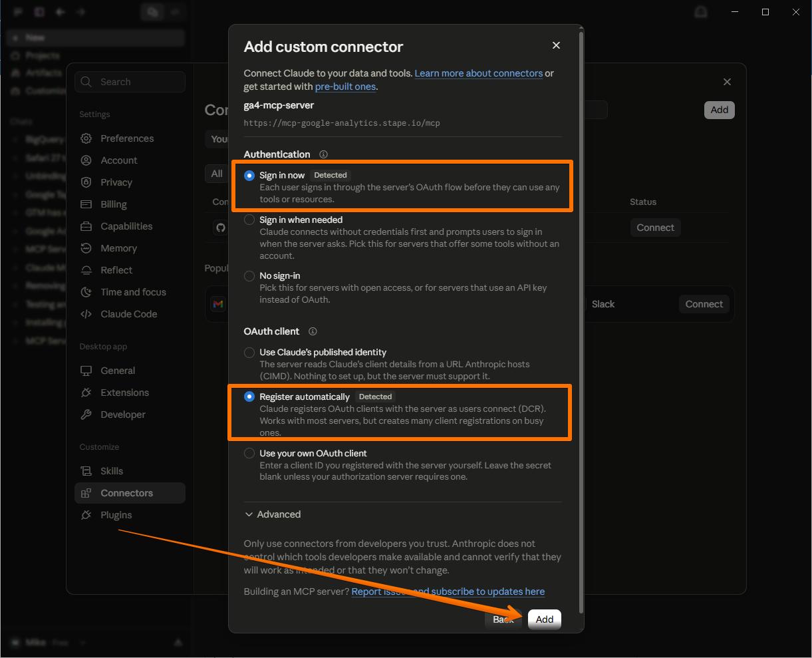Click the Extensions plug icon

coord(86,393)
